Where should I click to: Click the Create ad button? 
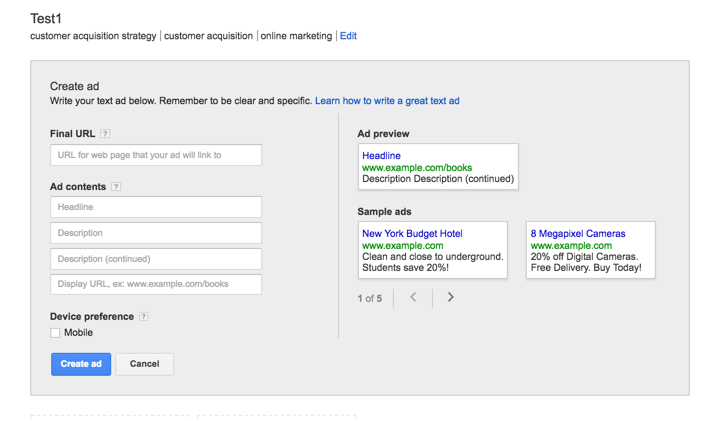click(81, 364)
